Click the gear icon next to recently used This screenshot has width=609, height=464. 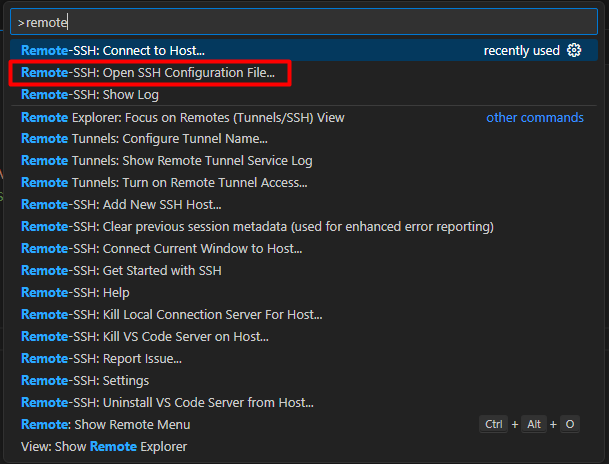pos(574,50)
